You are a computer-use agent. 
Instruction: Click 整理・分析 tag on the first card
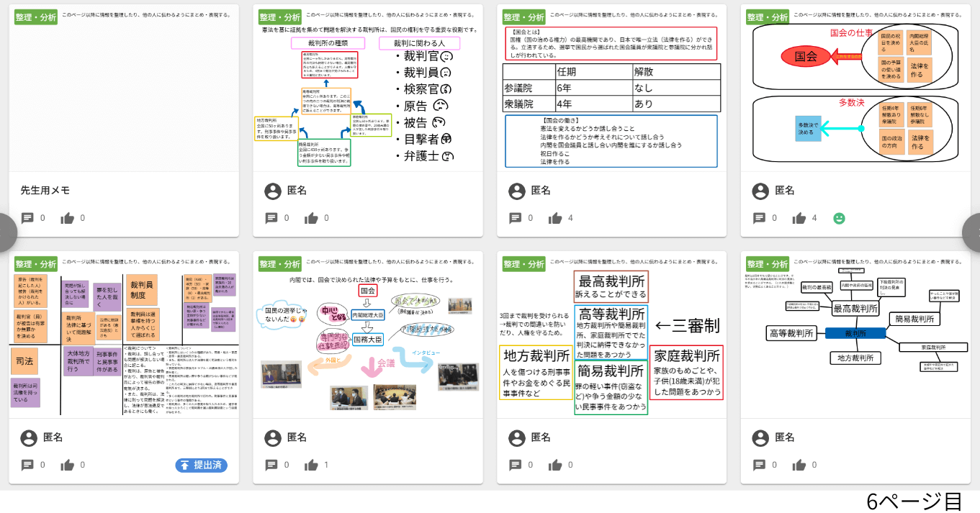tap(35, 17)
